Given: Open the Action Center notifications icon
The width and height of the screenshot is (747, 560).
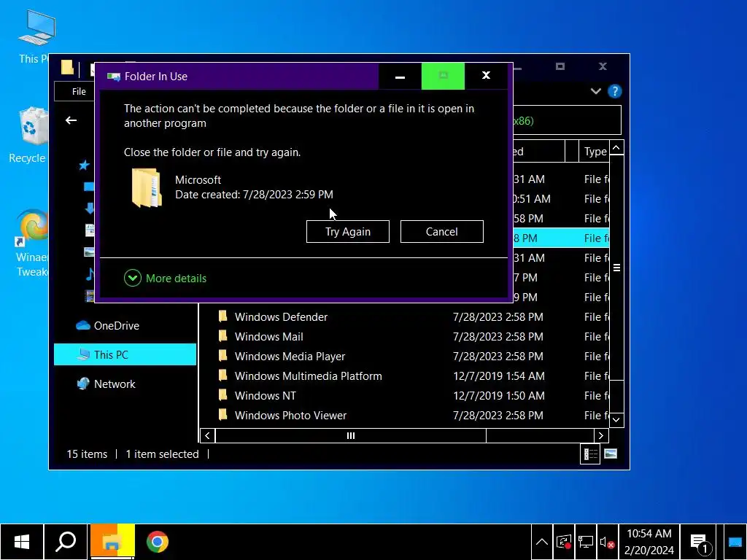Looking at the screenshot, I should pos(700,542).
